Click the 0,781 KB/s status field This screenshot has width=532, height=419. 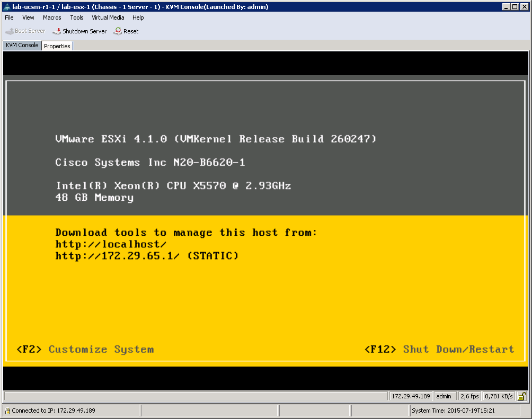(499, 396)
